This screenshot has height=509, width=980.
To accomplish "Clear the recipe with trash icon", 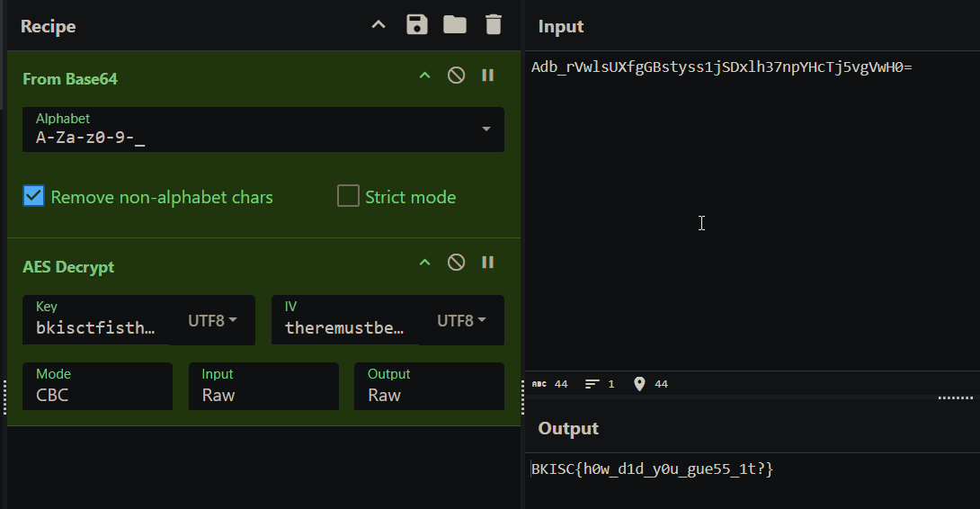I will [x=494, y=25].
